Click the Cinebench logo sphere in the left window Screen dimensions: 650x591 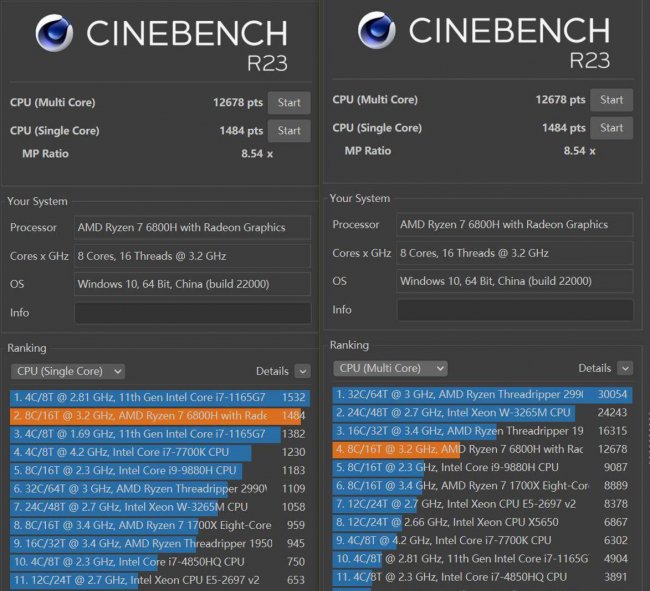[x=54, y=33]
